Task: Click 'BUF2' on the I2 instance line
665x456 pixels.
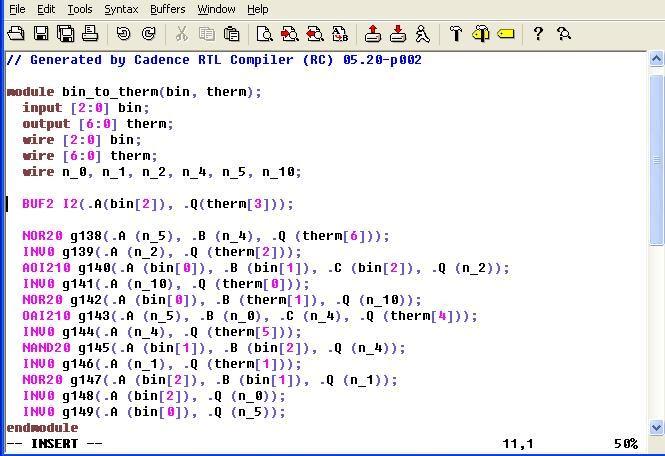Action: [38, 204]
